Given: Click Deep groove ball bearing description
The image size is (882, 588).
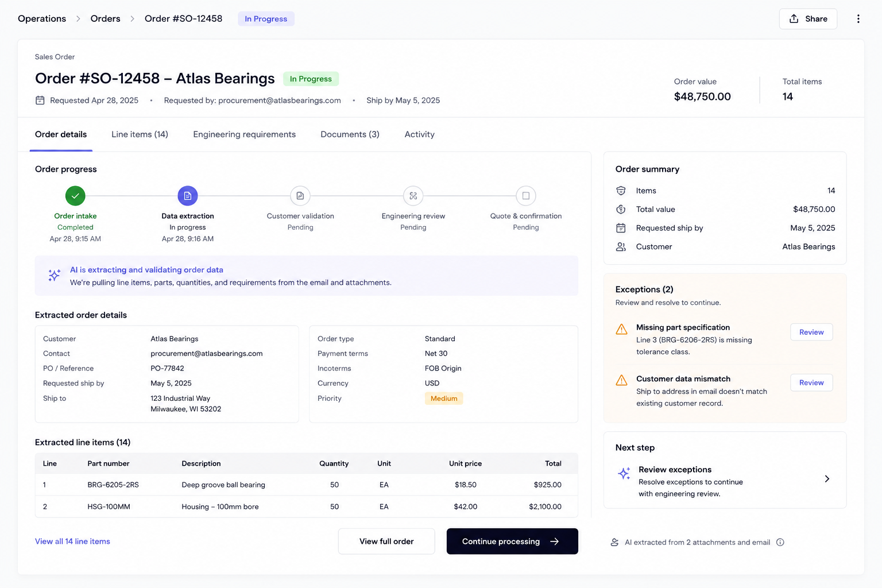Looking at the screenshot, I should pos(223,485).
